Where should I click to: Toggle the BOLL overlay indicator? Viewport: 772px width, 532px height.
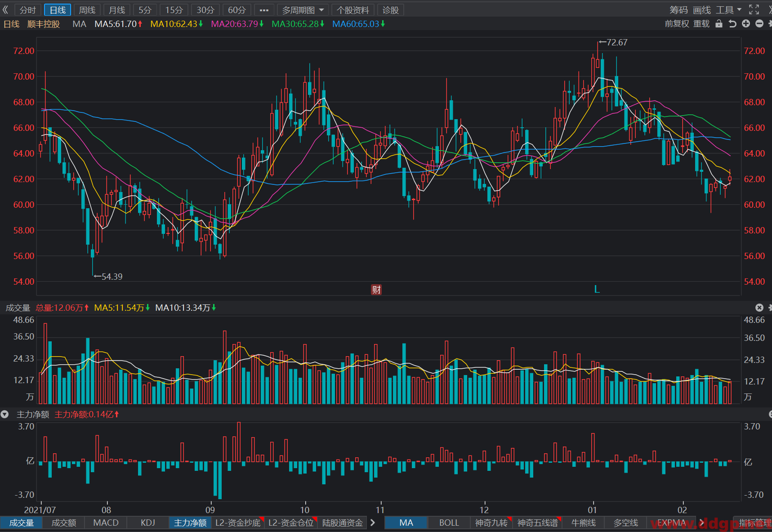click(449, 523)
